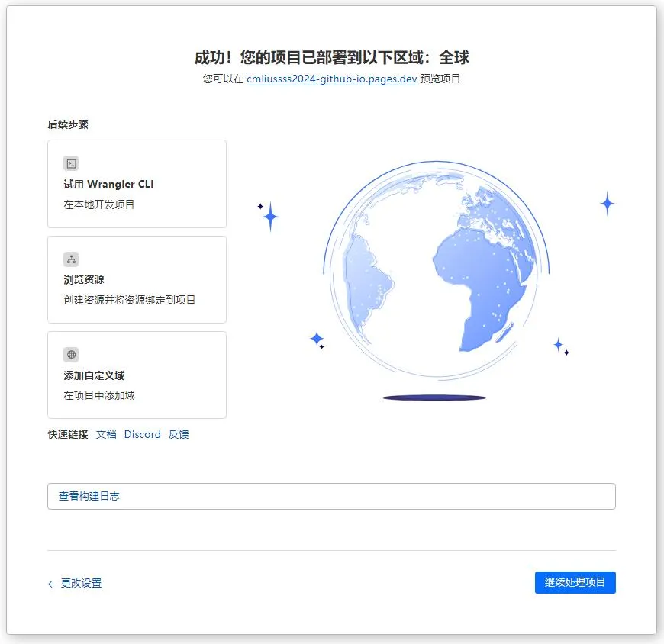Click the resources icon above 浏览资源

tap(70, 259)
